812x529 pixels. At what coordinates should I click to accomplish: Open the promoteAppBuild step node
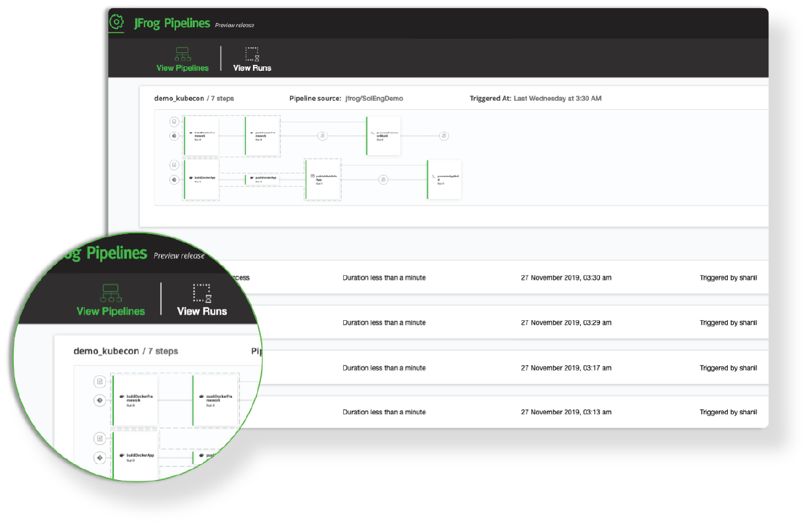[x=444, y=179]
